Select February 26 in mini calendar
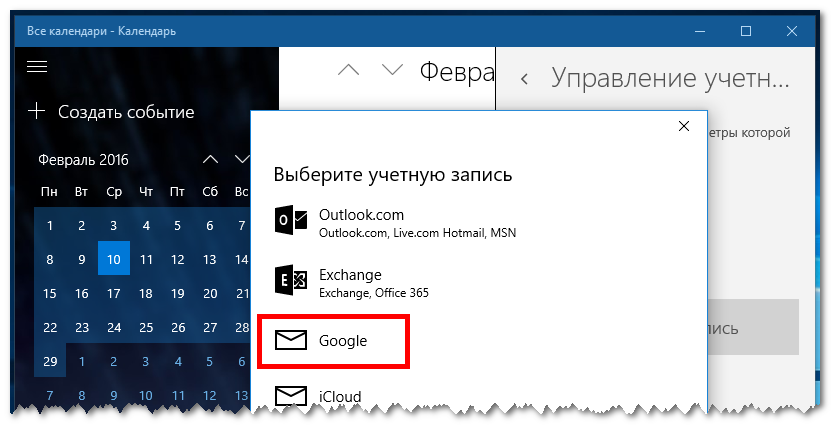 pos(178,327)
